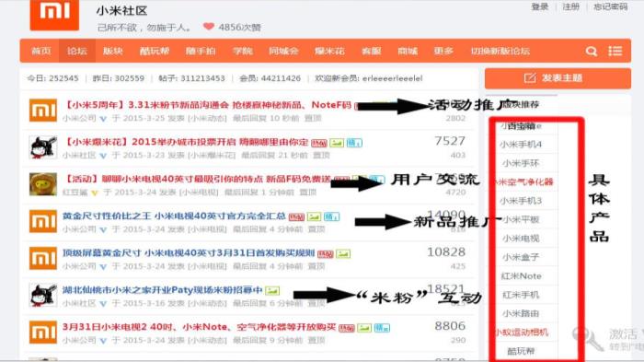The height and width of the screenshot is (362, 644).
Task: Click the verified V badge after 红豆酱
Action: pos(95,193)
